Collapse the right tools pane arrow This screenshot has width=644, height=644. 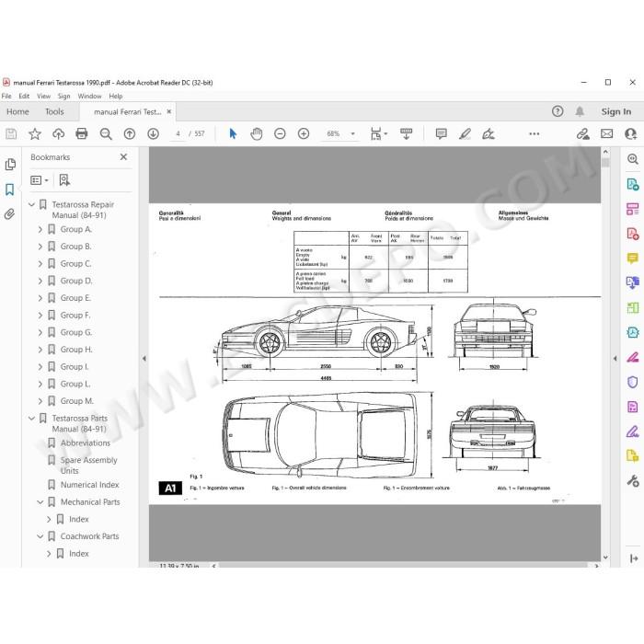615,359
